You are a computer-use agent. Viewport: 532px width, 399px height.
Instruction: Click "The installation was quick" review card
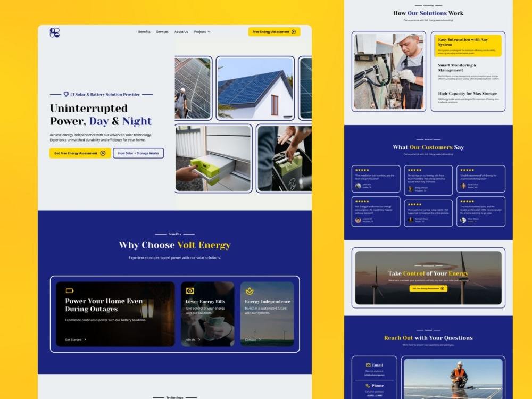click(x=481, y=211)
